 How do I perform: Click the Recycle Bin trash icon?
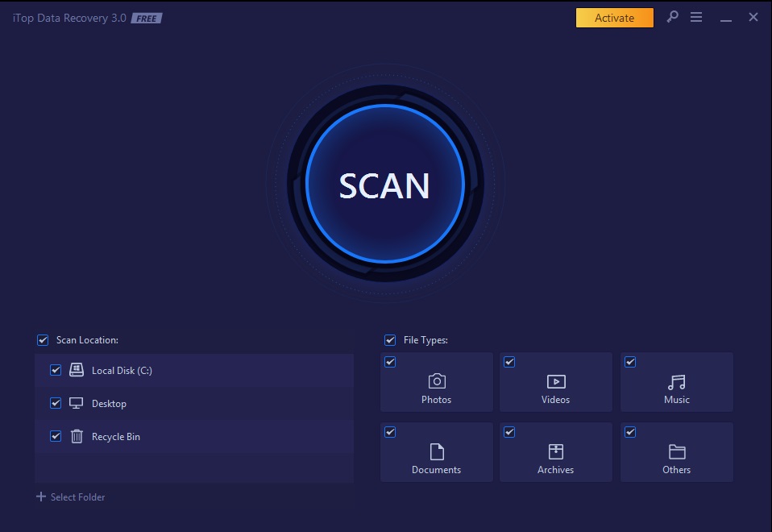tap(77, 436)
